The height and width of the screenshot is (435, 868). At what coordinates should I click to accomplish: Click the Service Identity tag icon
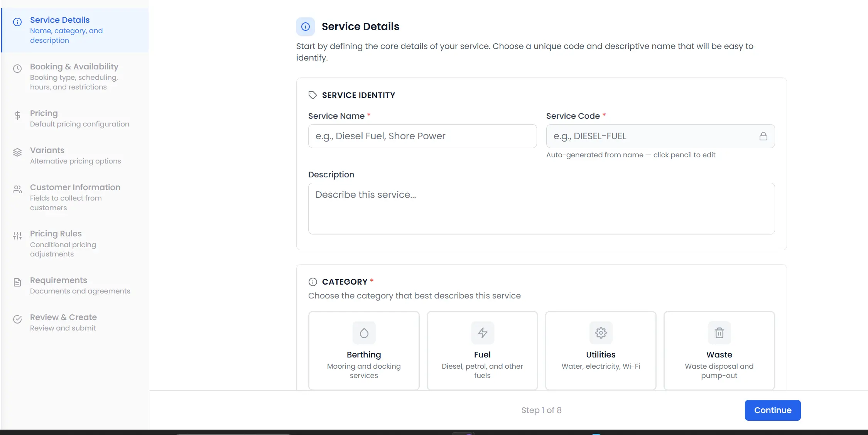coord(312,94)
